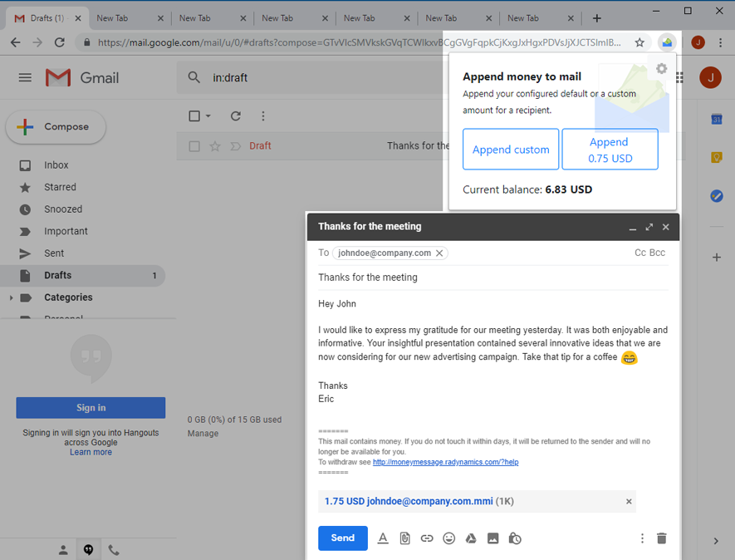
Task: Mark the Draft as important
Action: pyautogui.click(x=236, y=146)
